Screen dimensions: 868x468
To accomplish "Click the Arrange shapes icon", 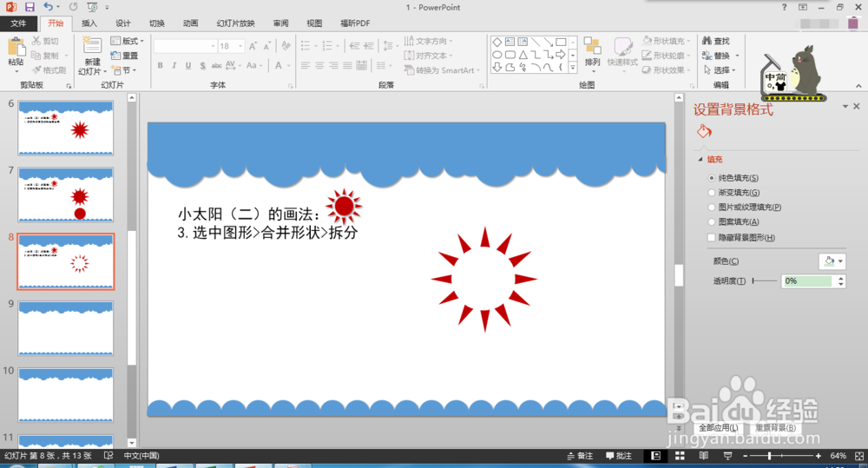I will point(592,47).
